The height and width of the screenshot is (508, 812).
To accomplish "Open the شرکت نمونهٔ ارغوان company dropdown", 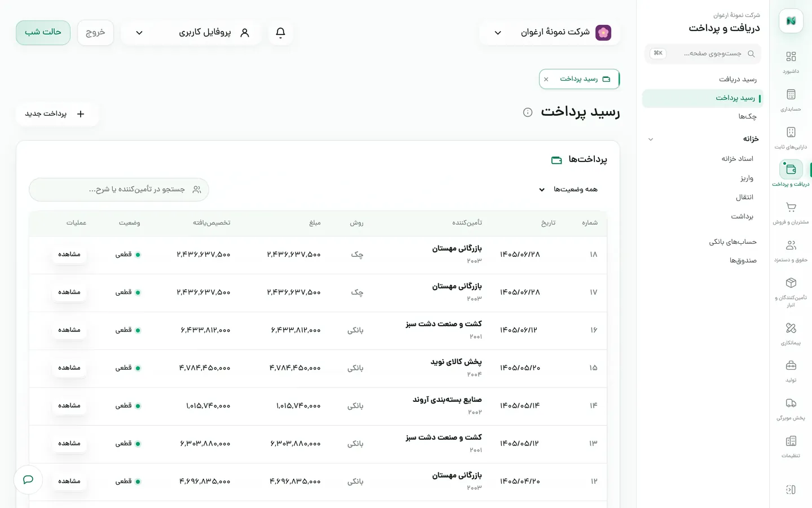I will (x=549, y=33).
